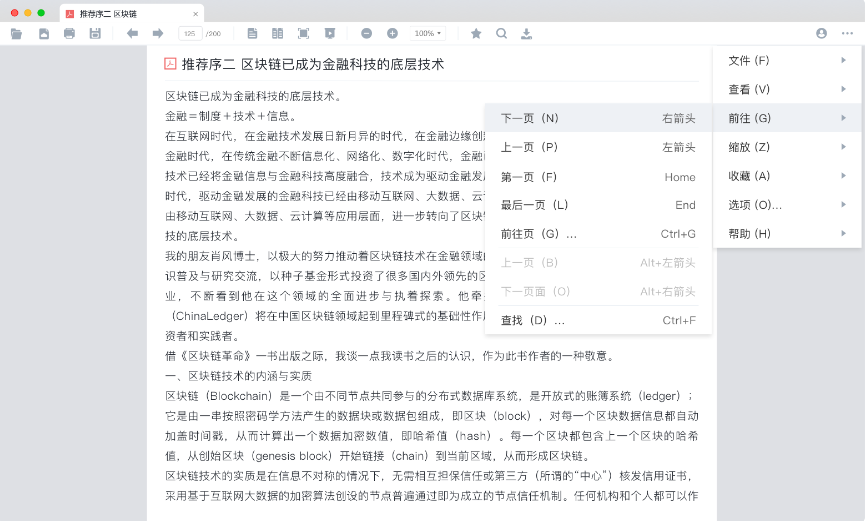Viewport: 865px width, 521px height.
Task: Click the print icon
Action: pos(70,34)
